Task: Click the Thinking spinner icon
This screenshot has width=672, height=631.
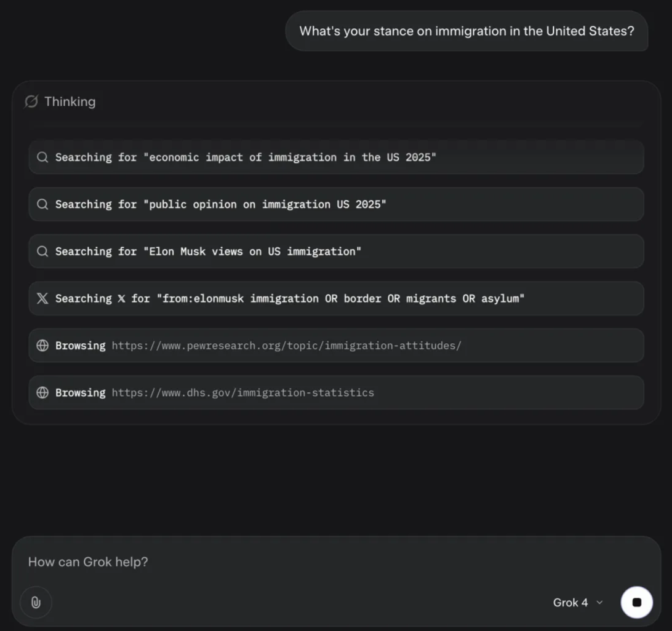Action: pyautogui.click(x=31, y=101)
